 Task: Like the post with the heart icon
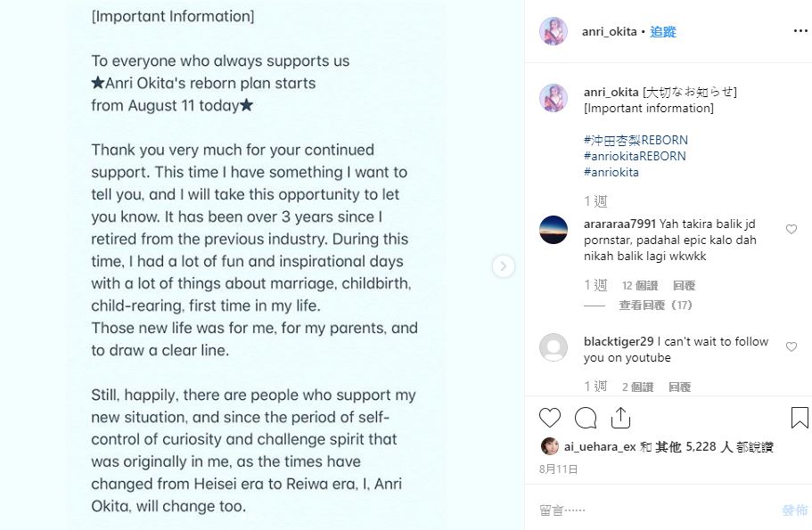[x=550, y=418]
